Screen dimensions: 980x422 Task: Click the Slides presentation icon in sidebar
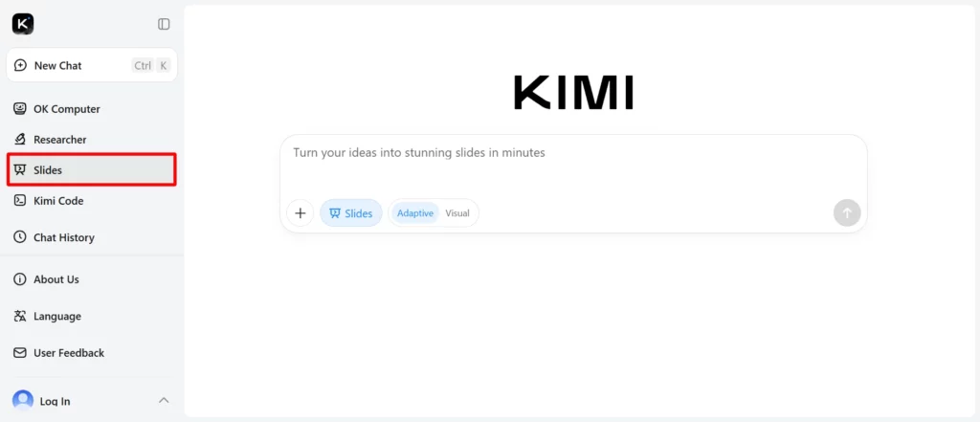point(20,170)
